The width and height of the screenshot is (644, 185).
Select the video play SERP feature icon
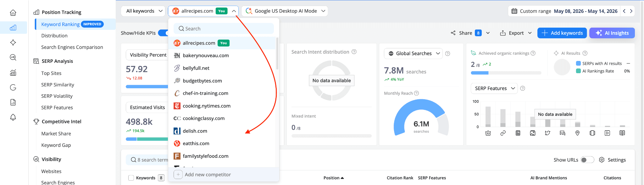(x=607, y=133)
